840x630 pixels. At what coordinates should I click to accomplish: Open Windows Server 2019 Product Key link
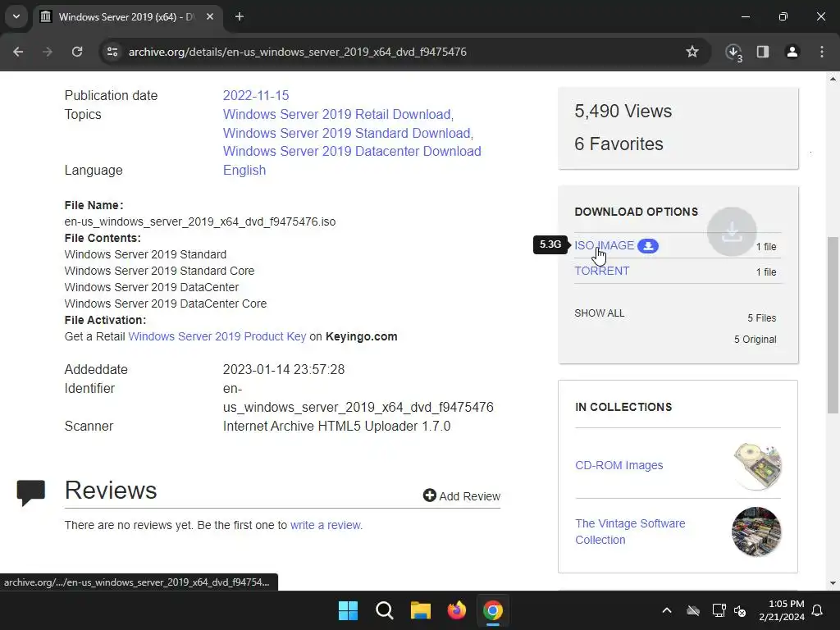tap(217, 336)
